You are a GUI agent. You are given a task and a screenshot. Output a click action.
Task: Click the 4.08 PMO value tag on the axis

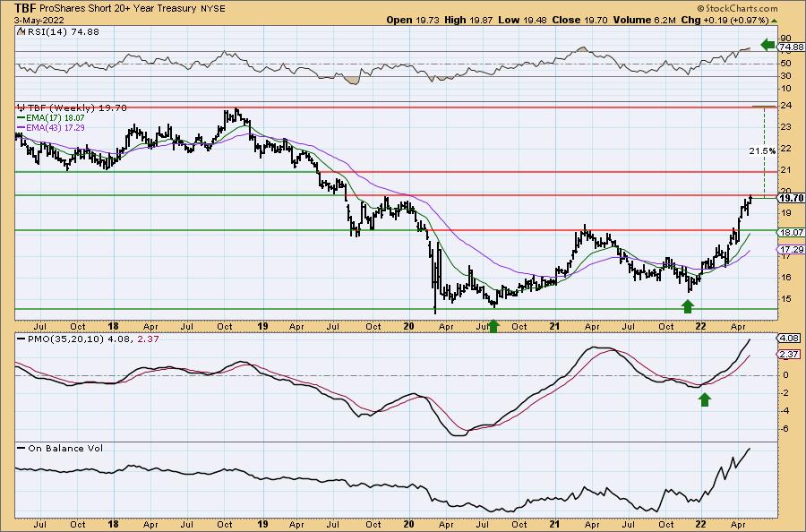point(791,339)
